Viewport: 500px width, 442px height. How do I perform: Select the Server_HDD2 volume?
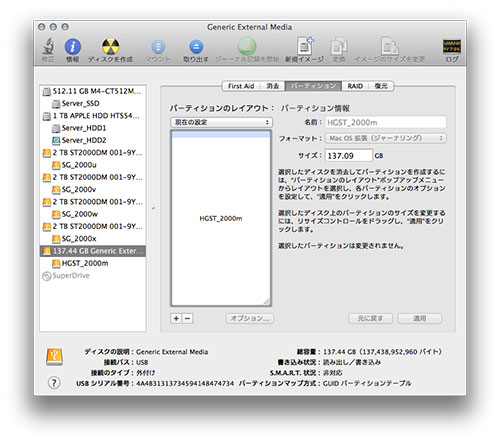click(93, 140)
